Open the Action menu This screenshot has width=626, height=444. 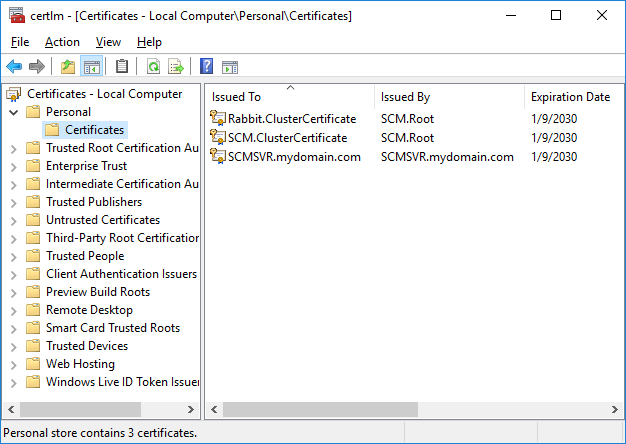(62, 42)
